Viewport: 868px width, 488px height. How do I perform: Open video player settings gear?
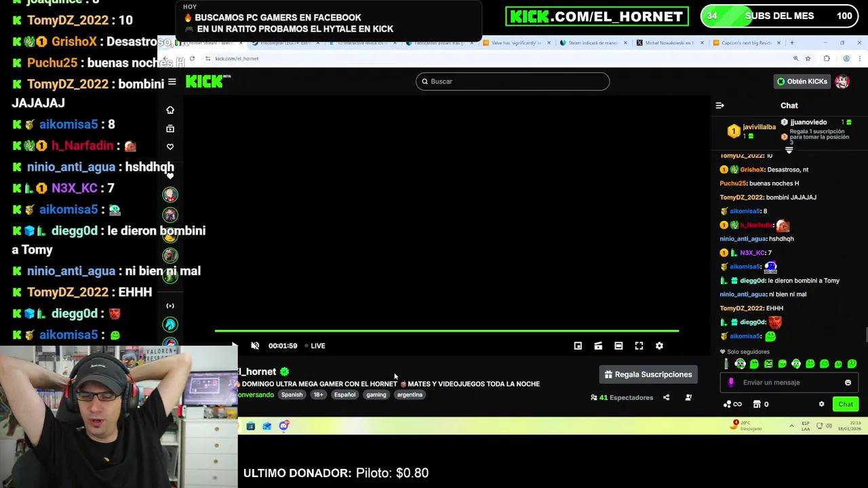coord(659,346)
